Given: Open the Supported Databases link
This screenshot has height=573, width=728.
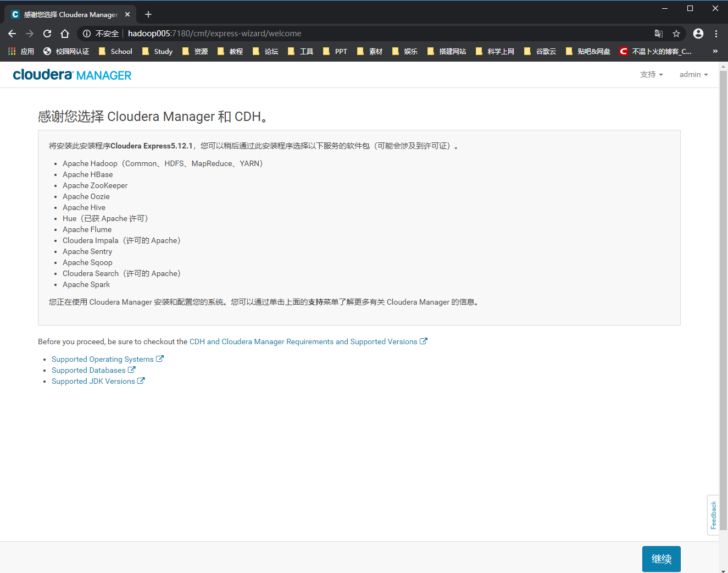Looking at the screenshot, I should pos(93,370).
